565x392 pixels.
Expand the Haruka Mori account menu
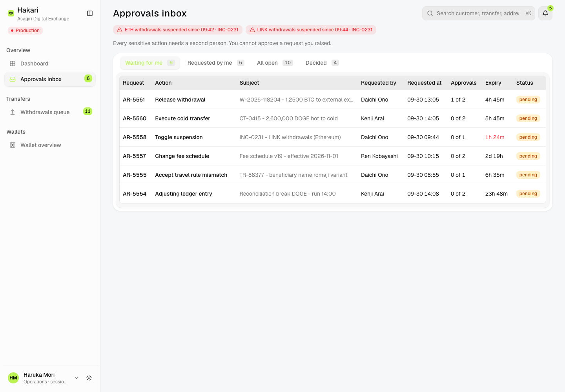pos(77,378)
